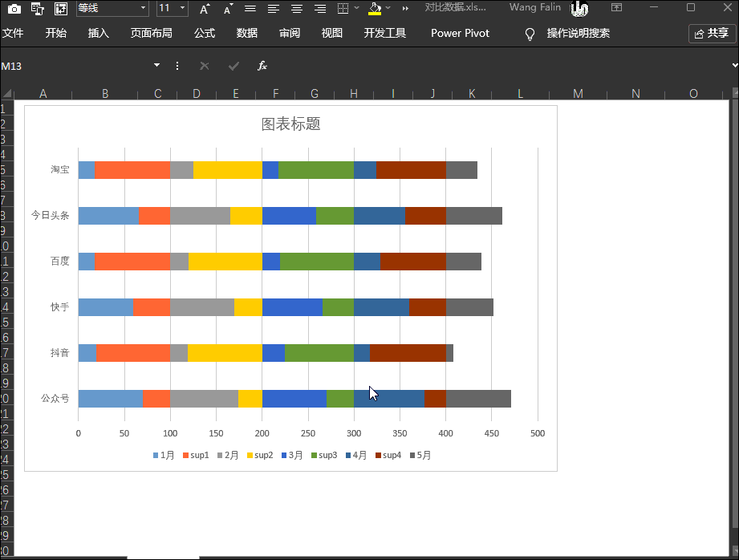Expand the formula bar with the right chevron
This screenshot has width=739, height=560.
coord(735,66)
